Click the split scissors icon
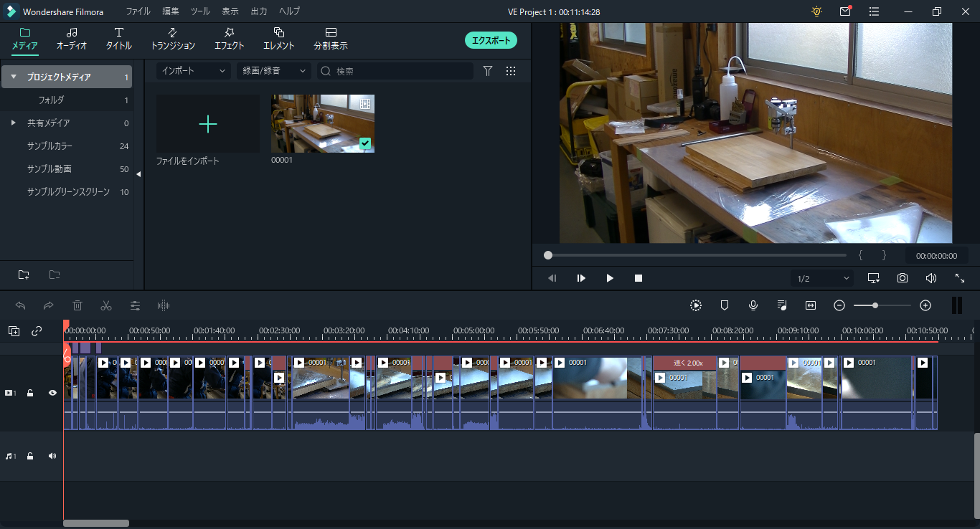This screenshot has width=980, height=529. point(106,305)
